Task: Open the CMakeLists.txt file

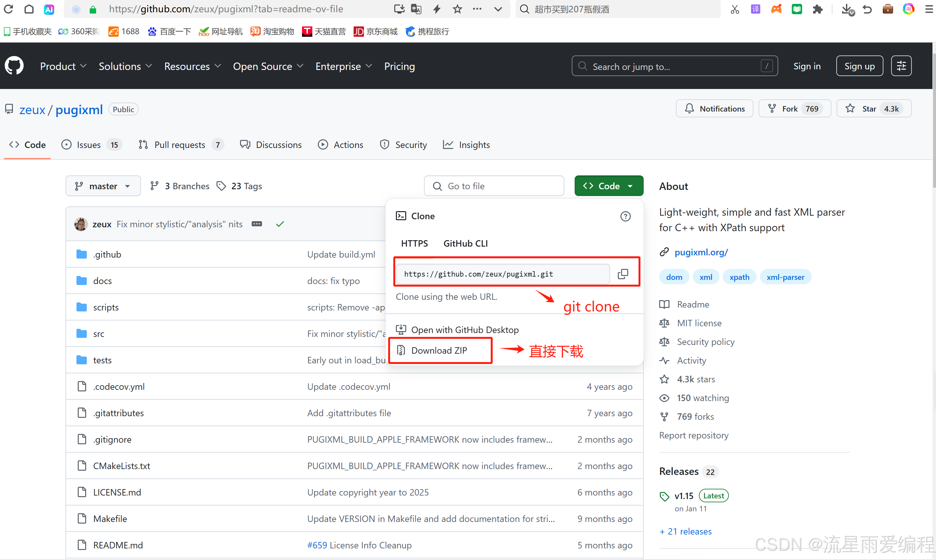Action: 122,466
